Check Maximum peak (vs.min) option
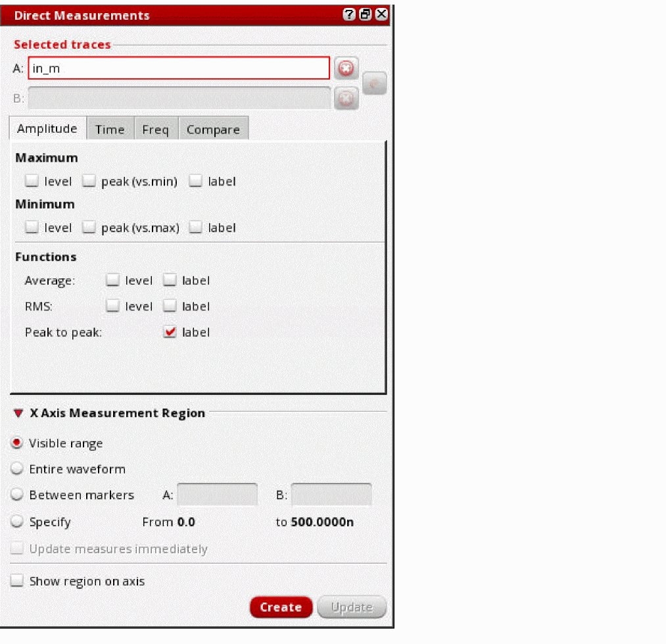The width and height of the screenshot is (666, 644). 89,181
